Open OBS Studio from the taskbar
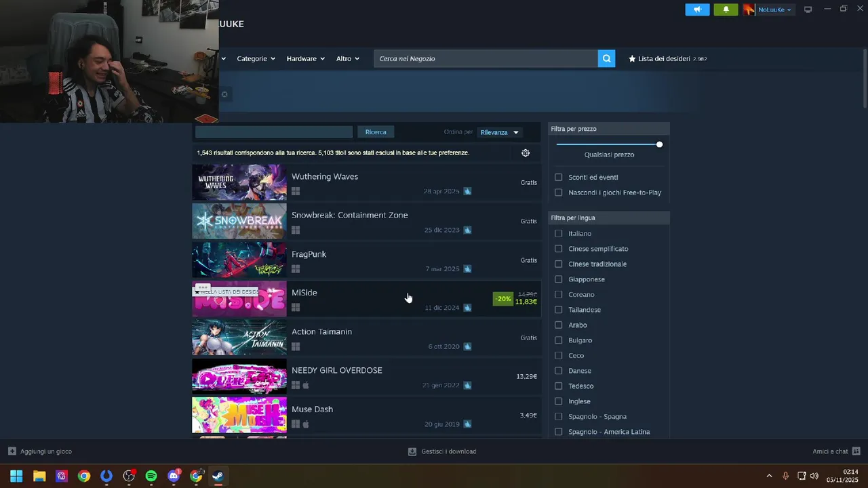The height and width of the screenshot is (488, 868). tap(129, 476)
